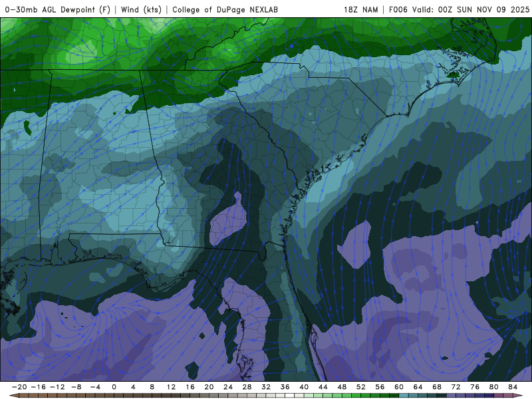
Task: Click the -20 label on the color scale
Action: (19, 387)
